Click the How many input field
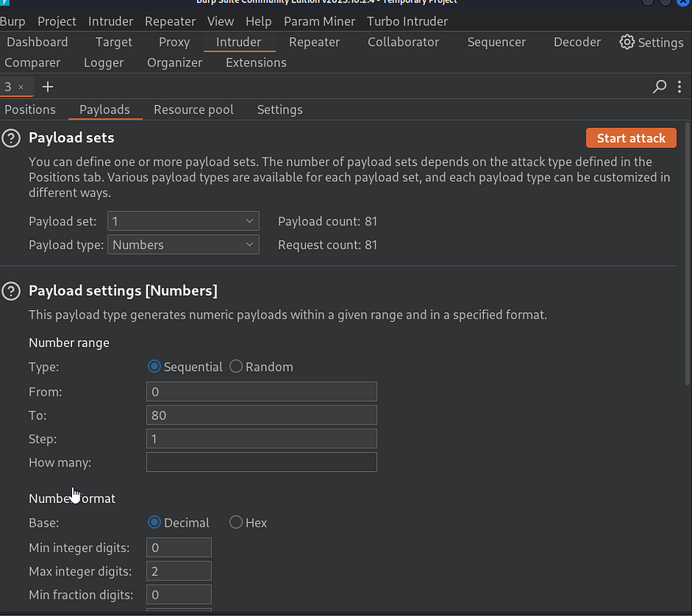This screenshot has height=616, width=692. click(261, 463)
